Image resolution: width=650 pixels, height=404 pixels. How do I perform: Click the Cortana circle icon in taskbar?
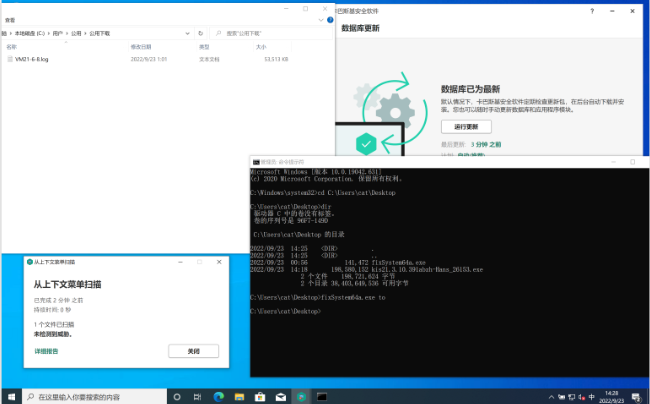pyautogui.click(x=177, y=397)
